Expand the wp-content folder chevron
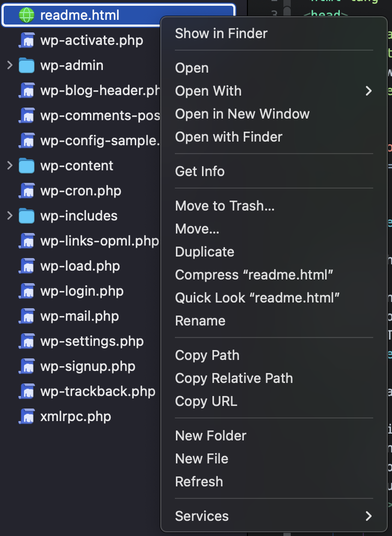The height and width of the screenshot is (536, 392). click(10, 166)
